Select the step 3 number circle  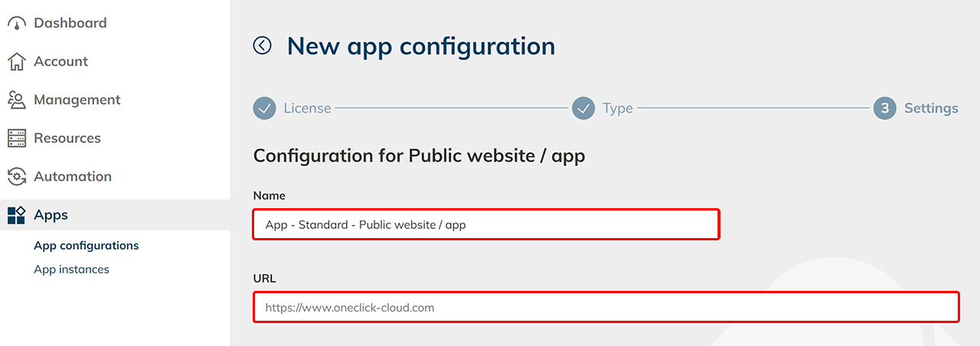pos(885,109)
